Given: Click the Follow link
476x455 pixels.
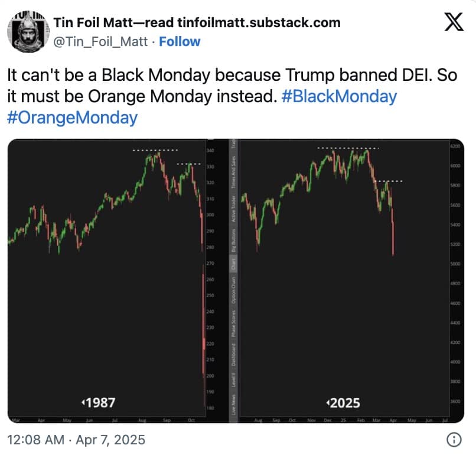Looking at the screenshot, I should pos(180,41).
